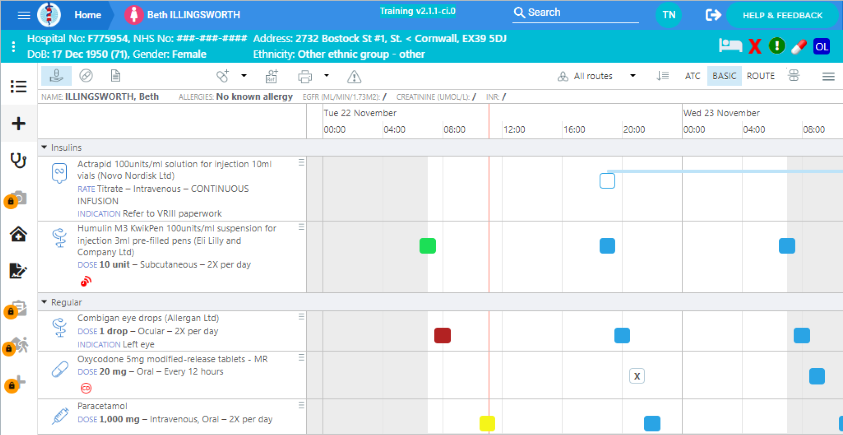This screenshot has width=843, height=435.
Task: Click the sort order icon
Action: click(x=662, y=76)
